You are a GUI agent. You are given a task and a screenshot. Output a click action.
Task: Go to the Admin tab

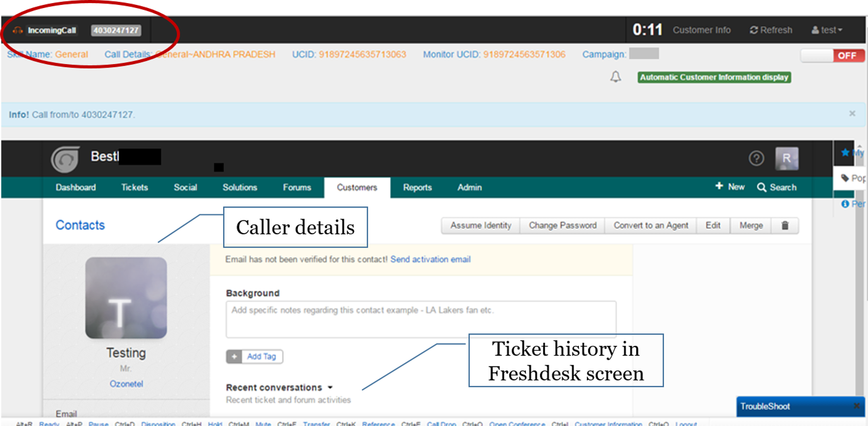tap(470, 187)
